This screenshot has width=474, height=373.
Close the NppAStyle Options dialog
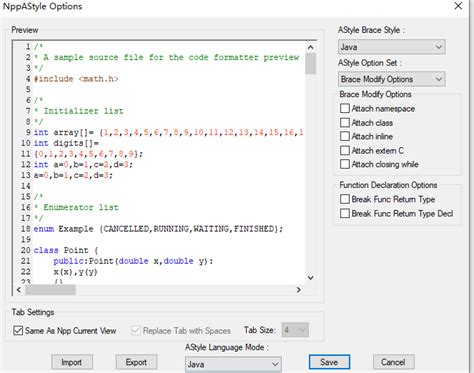coord(458,6)
